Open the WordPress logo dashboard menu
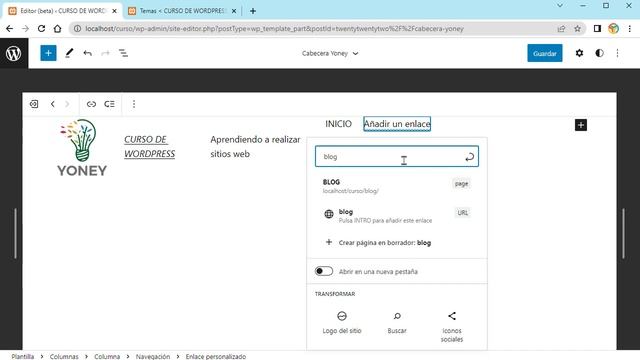640x360 pixels. click(14, 53)
